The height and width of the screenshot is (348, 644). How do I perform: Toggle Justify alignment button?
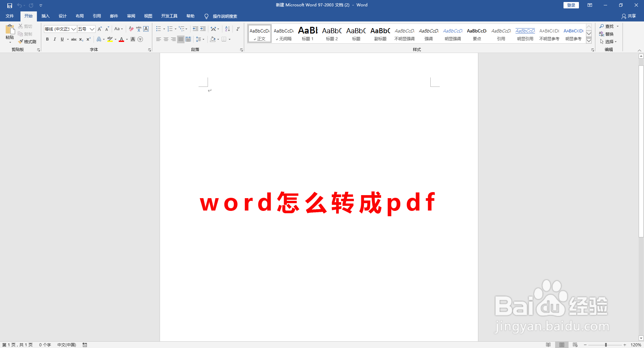point(181,39)
